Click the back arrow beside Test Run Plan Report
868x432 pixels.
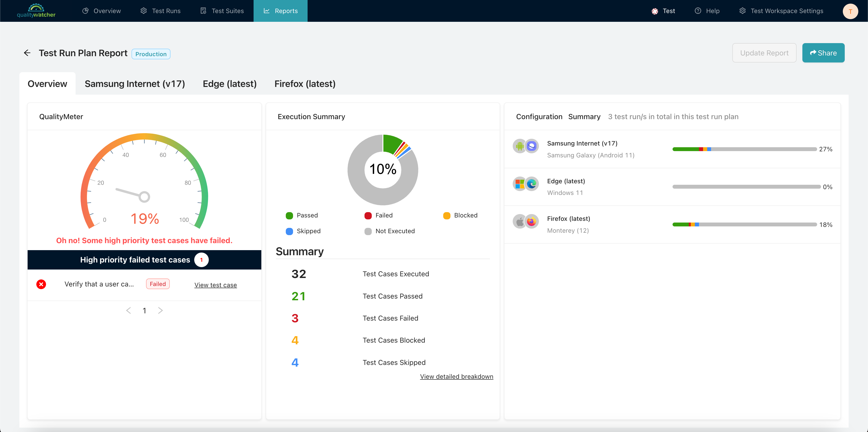pyautogui.click(x=27, y=53)
